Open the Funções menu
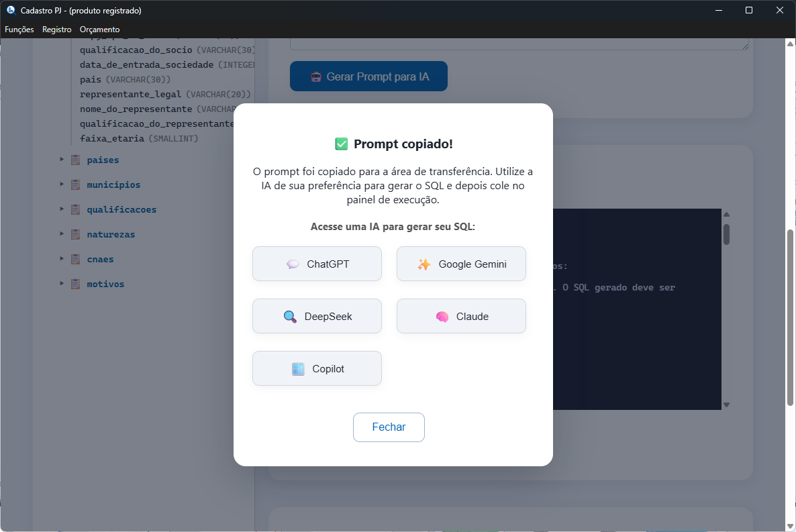 click(x=19, y=30)
